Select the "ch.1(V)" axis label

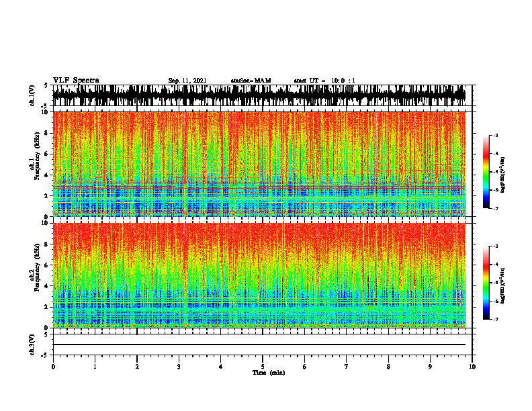(x=32, y=95)
